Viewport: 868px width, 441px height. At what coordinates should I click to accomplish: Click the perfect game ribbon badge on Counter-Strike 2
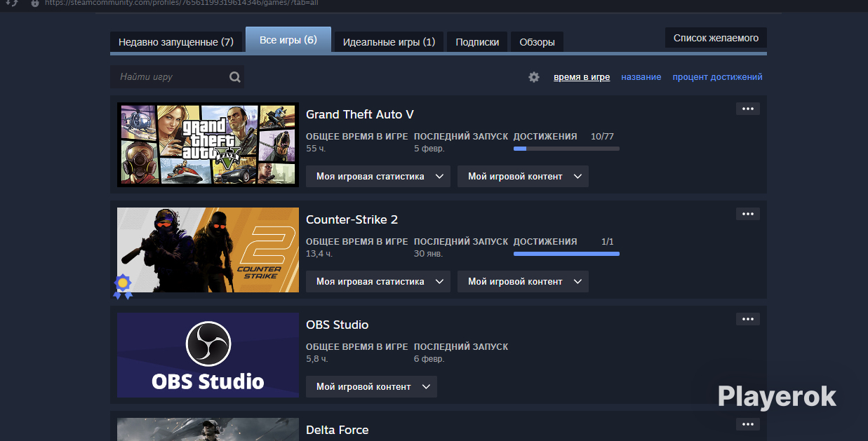click(x=123, y=286)
